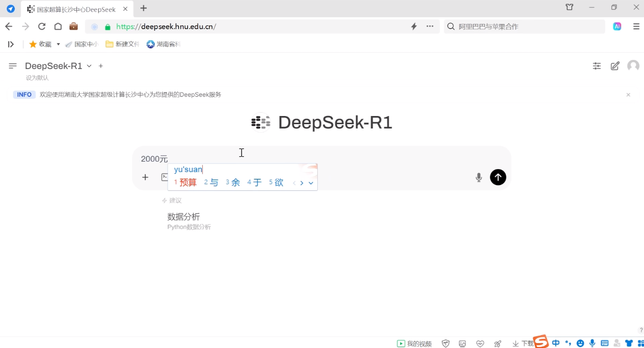This screenshot has width=644, height=348.
Task: Add another model with the plus next to DeepSeek-R1
Action: click(x=101, y=66)
